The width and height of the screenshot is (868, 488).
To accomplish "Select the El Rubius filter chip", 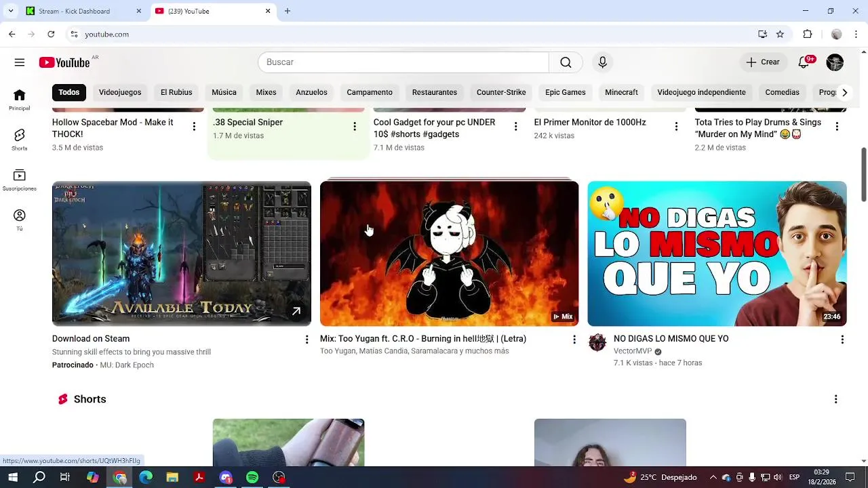I will (x=176, y=92).
